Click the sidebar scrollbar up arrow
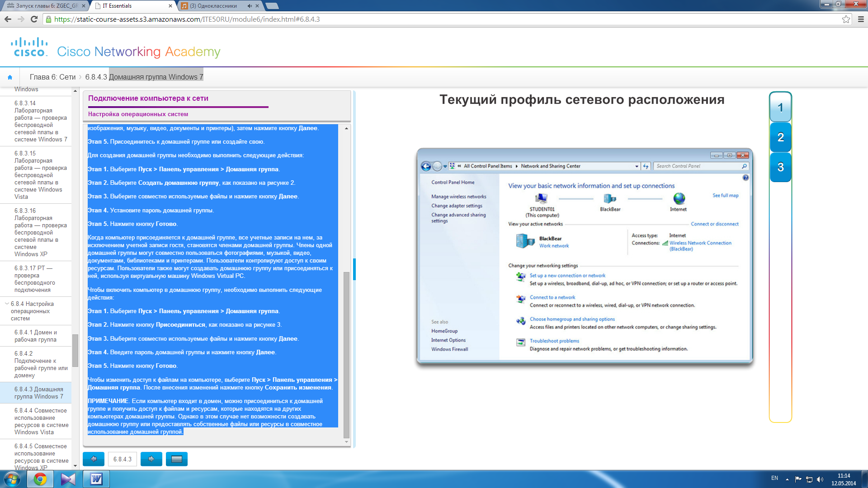The image size is (868, 488). 75,91
